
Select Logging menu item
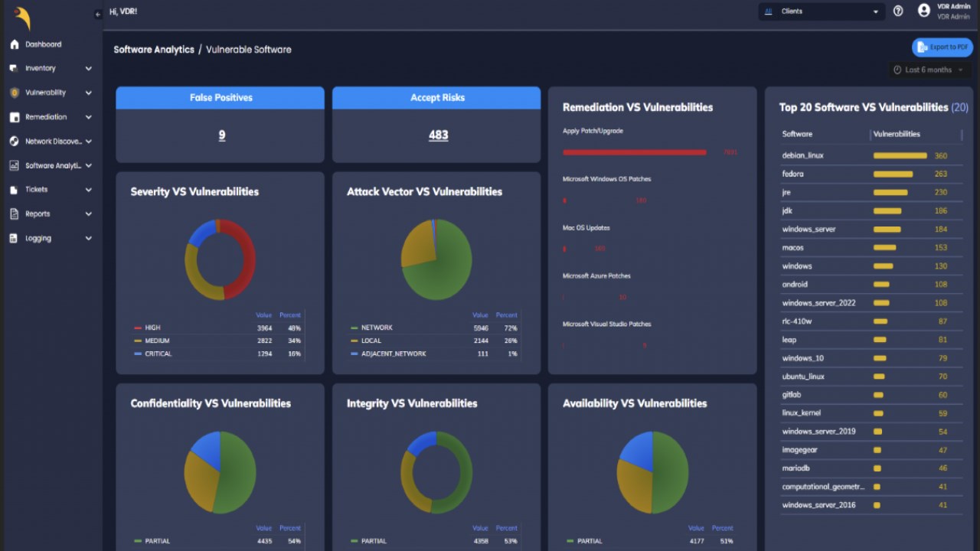(x=38, y=238)
